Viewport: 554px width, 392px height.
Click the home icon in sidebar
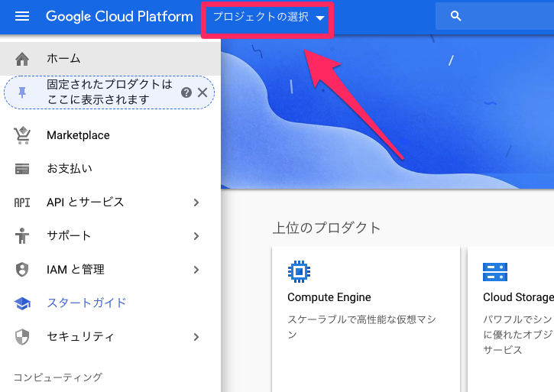[x=22, y=59]
